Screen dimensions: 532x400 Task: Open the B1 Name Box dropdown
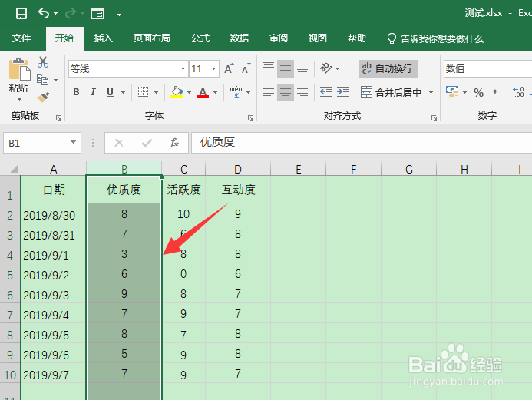pyautogui.click(x=73, y=143)
